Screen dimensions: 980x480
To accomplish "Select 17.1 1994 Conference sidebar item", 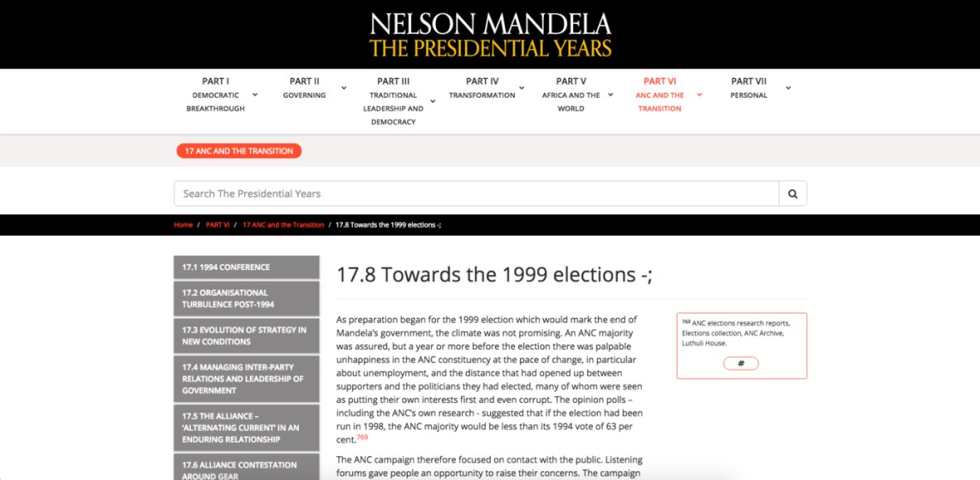I will click(246, 267).
